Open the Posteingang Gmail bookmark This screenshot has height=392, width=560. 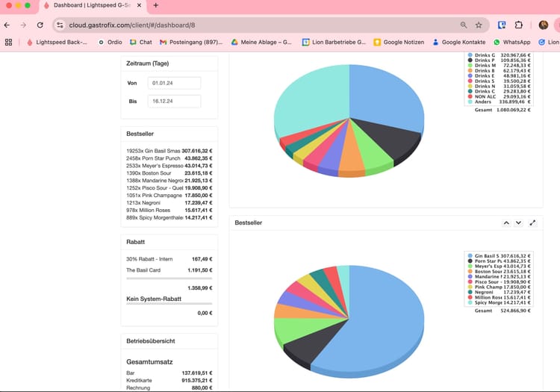click(x=191, y=42)
